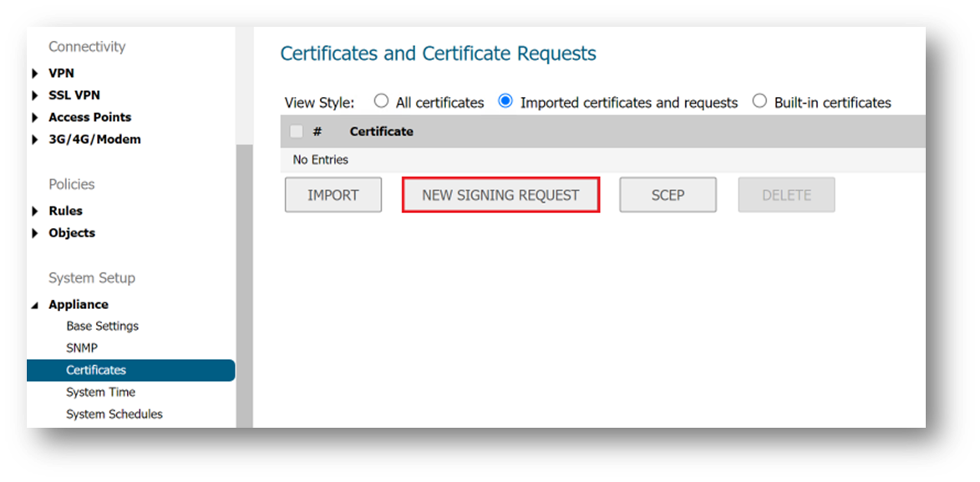This screenshot has width=980, height=482.
Task: Select the All certificates radio button
Action: [x=382, y=101]
